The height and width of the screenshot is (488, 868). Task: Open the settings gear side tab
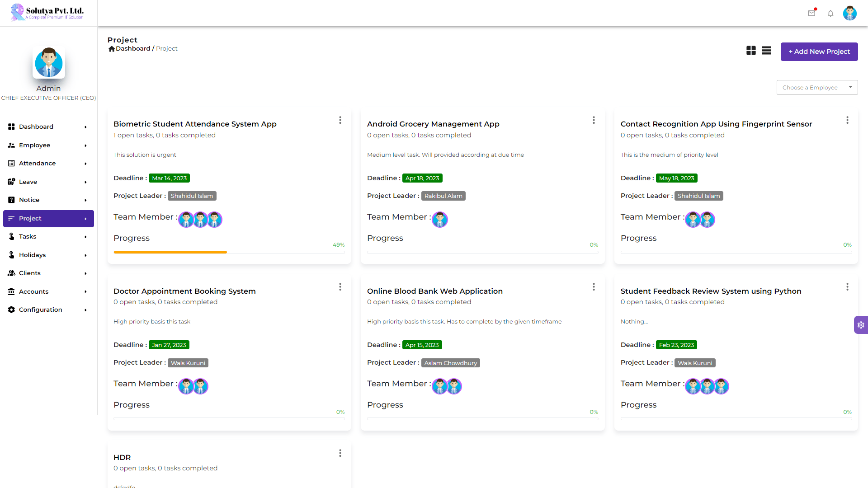point(861,325)
